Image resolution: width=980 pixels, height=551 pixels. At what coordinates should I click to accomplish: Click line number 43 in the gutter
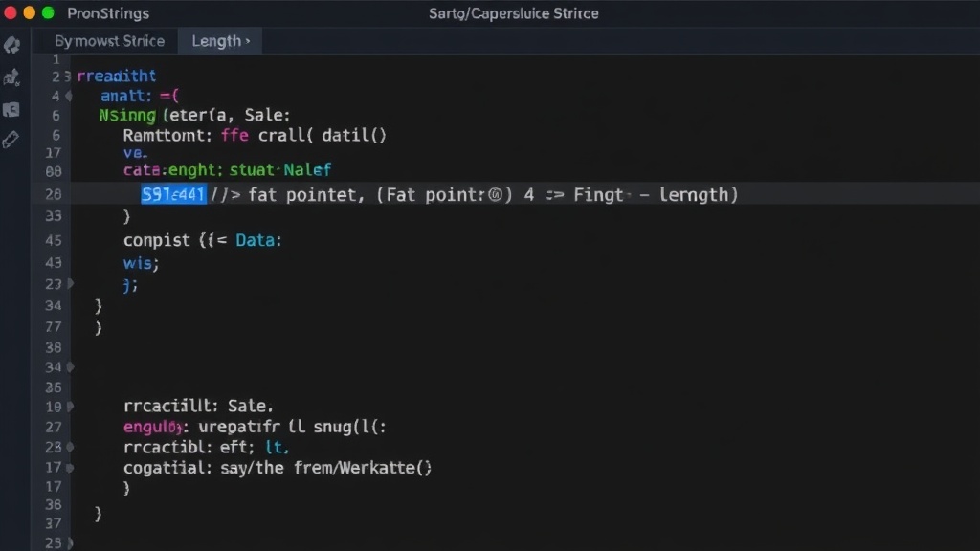[54, 263]
